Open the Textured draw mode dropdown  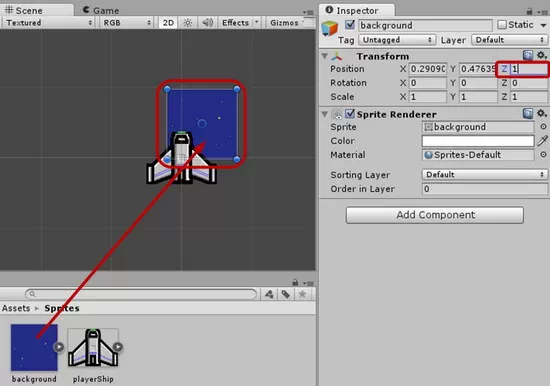tap(48, 23)
